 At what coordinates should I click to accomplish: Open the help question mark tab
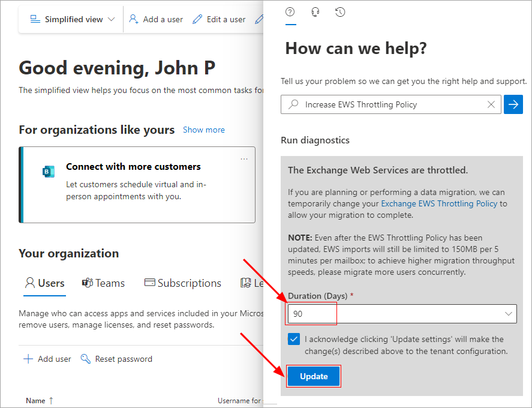click(290, 12)
